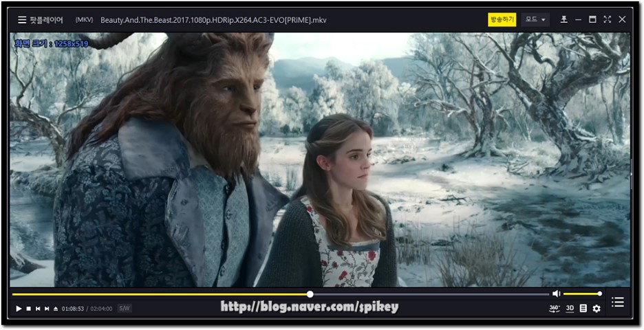Maximize the PotPlayer window
This screenshot has width=644, height=330.
coord(592,19)
